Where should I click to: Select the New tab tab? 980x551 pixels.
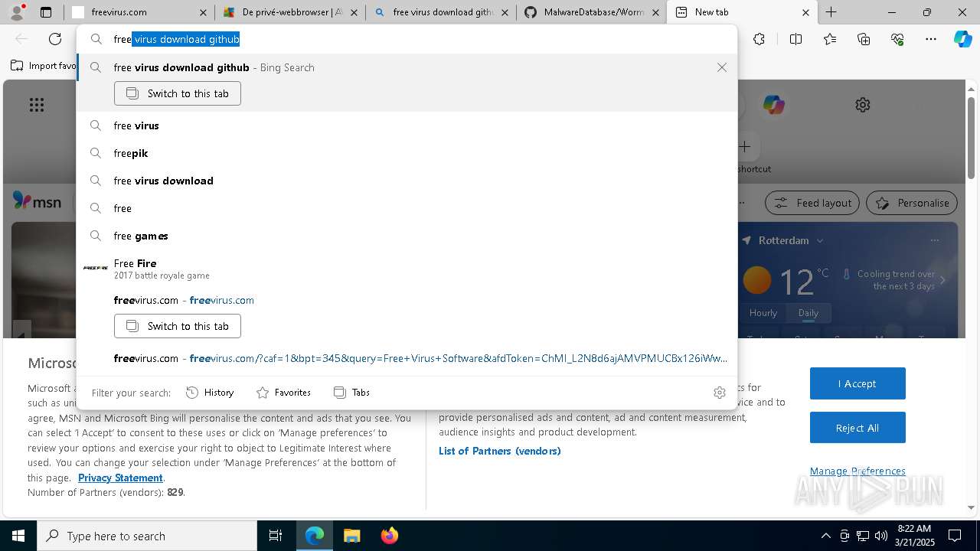pyautogui.click(x=742, y=12)
